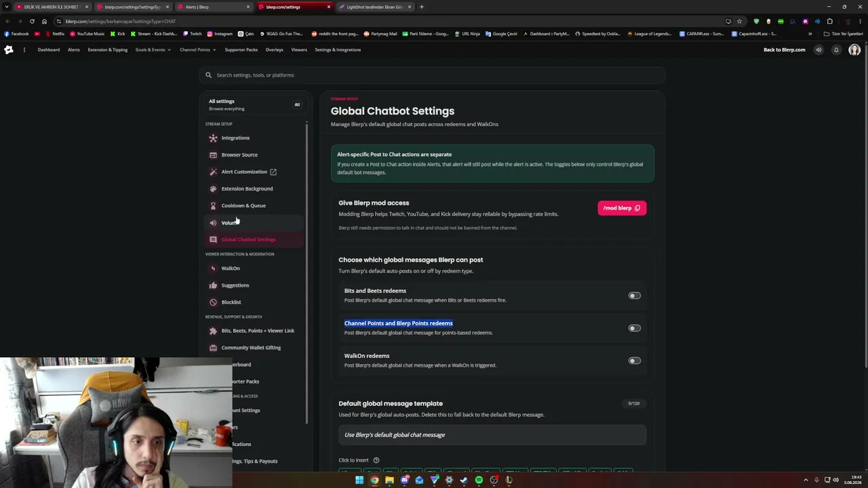Expand the Channel Points dropdown
Screen dimensions: 868x488
[x=197, y=49]
